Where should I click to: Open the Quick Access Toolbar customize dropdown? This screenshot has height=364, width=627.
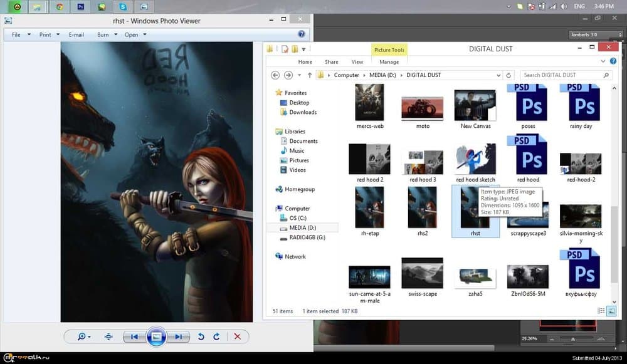pos(303,49)
